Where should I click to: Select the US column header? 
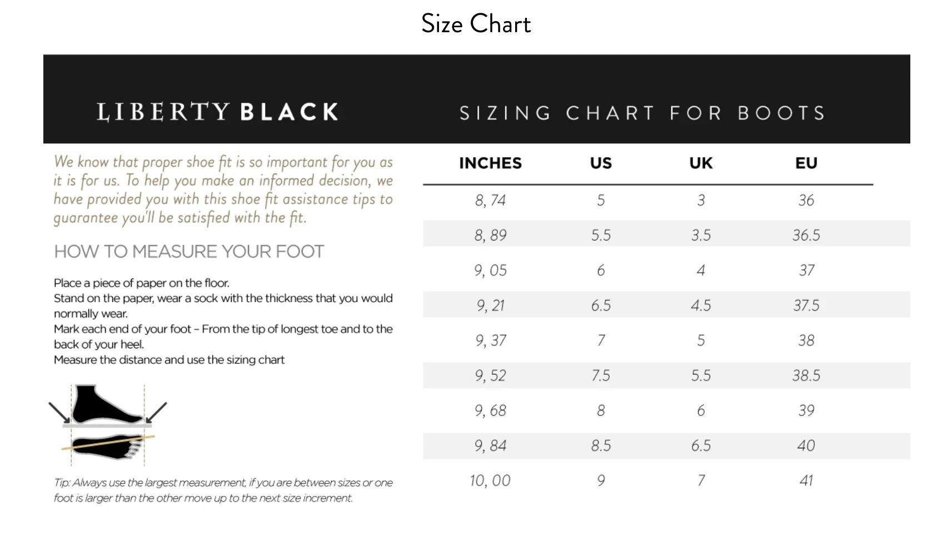(x=601, y=163)
